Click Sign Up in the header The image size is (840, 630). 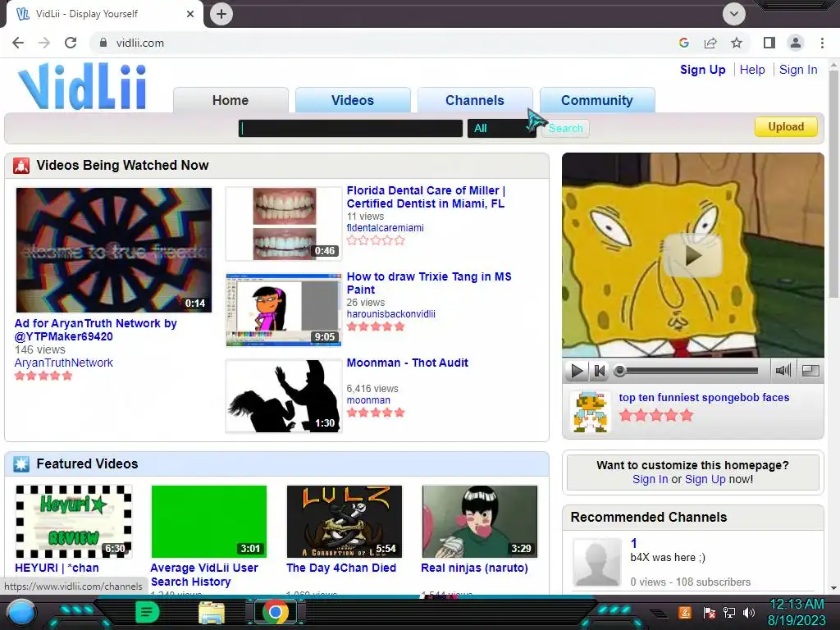702,70
